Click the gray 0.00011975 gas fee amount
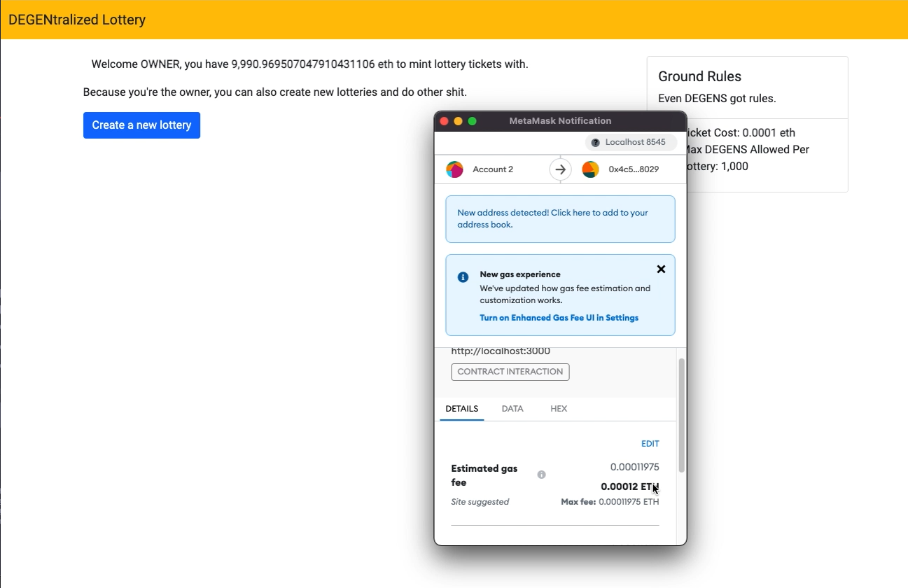This screenshot has height=588, width=908. 634,467
